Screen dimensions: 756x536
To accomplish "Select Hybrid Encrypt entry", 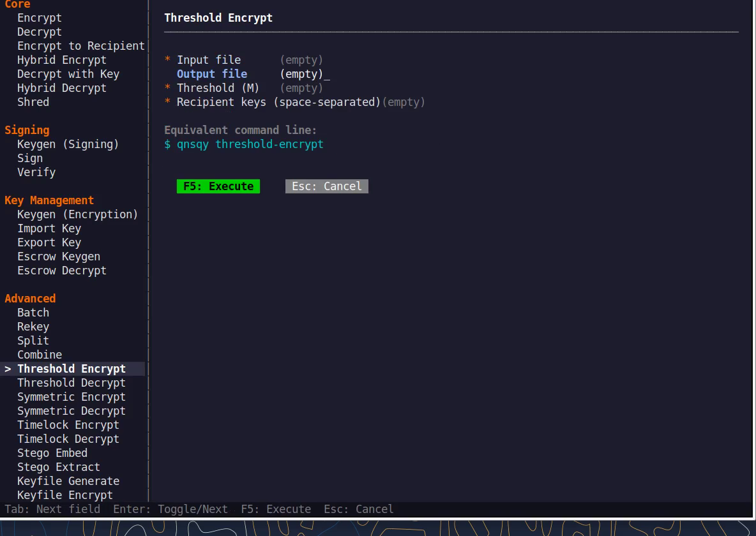I will [62, 60].
